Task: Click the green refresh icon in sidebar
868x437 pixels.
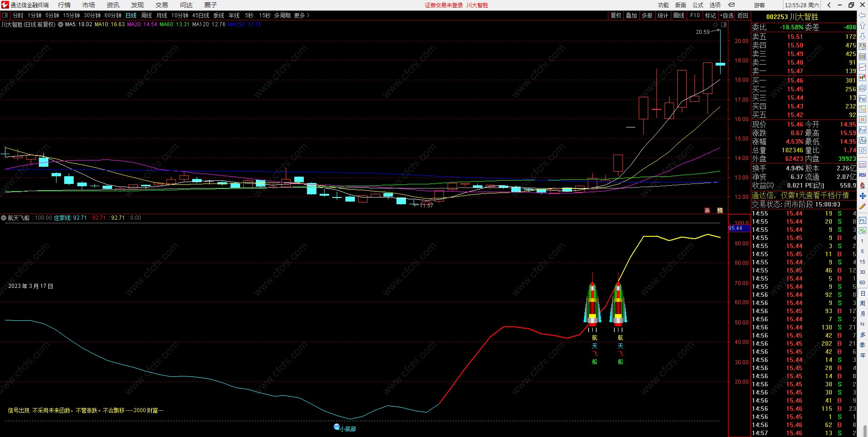Action: coord(863,230)
